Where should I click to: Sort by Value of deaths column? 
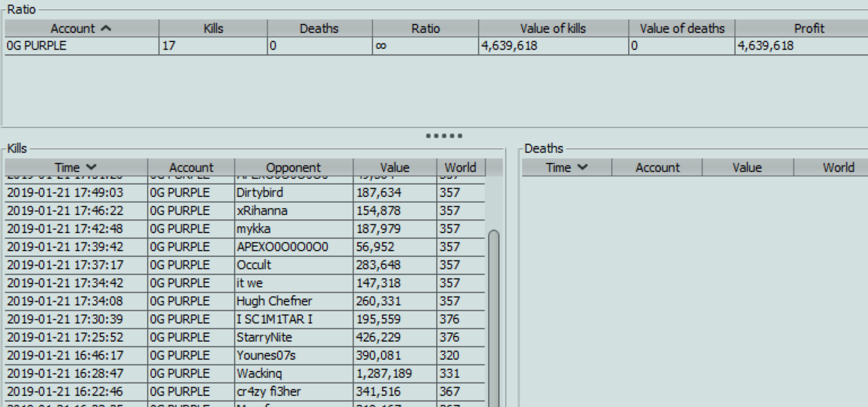click(x=683, y=28)
